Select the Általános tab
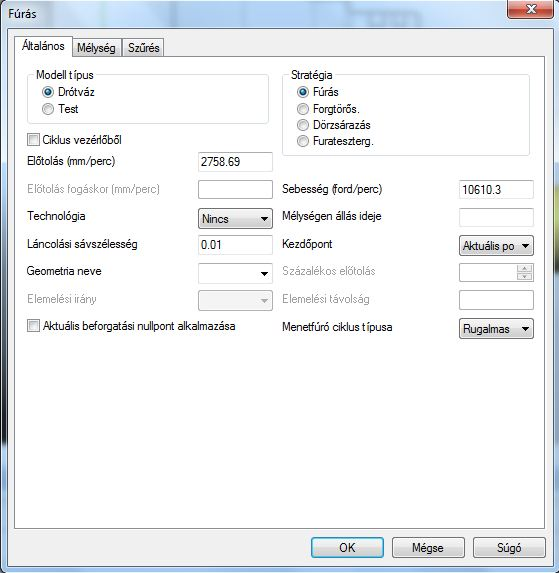 coord(43,46)
